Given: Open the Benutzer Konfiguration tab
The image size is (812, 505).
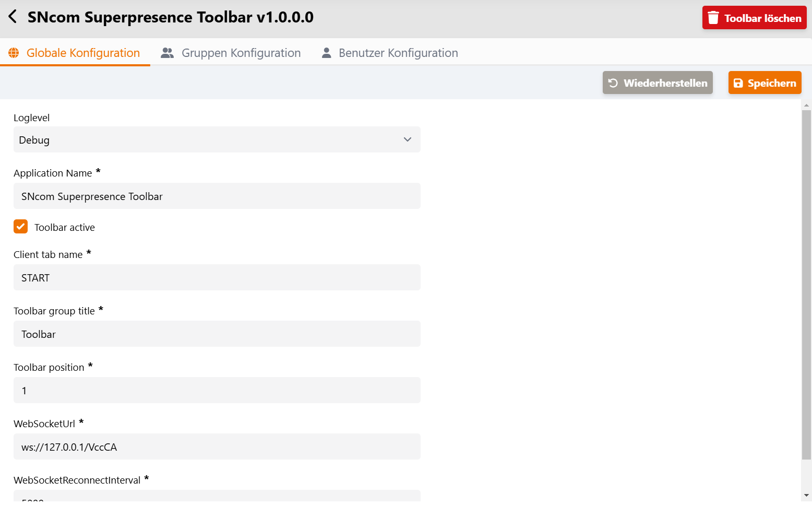Looking at the screenshot, I should [x=398, y=53].
